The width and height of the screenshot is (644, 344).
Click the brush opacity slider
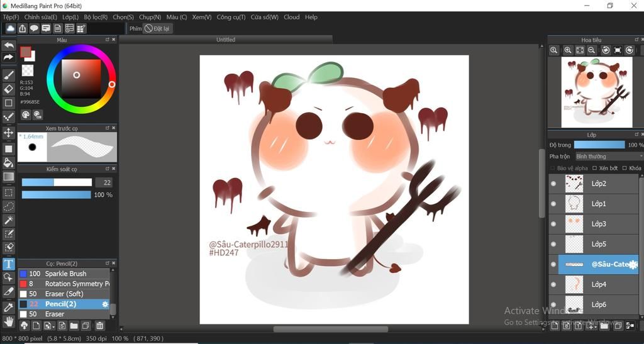click(x=56, y=194)
